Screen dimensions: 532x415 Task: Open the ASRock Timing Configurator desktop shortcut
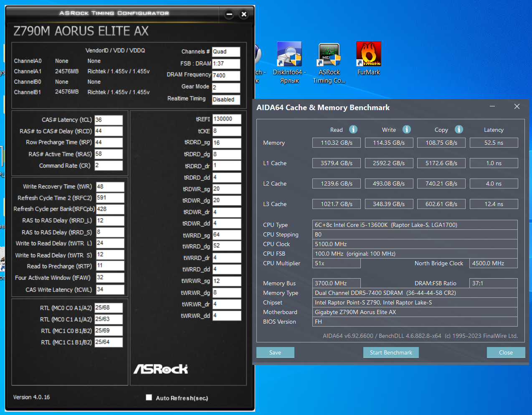[x=329, y=63]
